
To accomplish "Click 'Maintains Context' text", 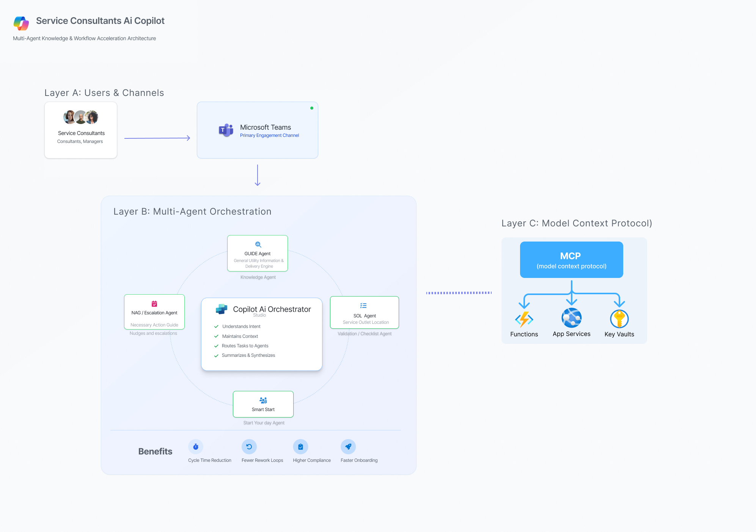I will click(x=240, y=336).
